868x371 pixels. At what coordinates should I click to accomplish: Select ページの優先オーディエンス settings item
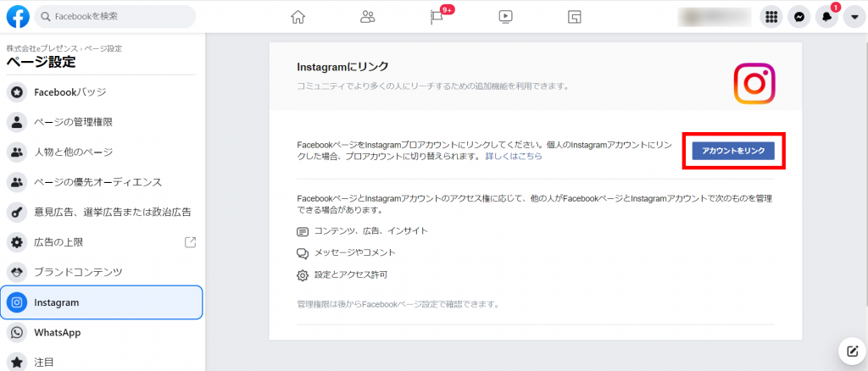[102, 182]
